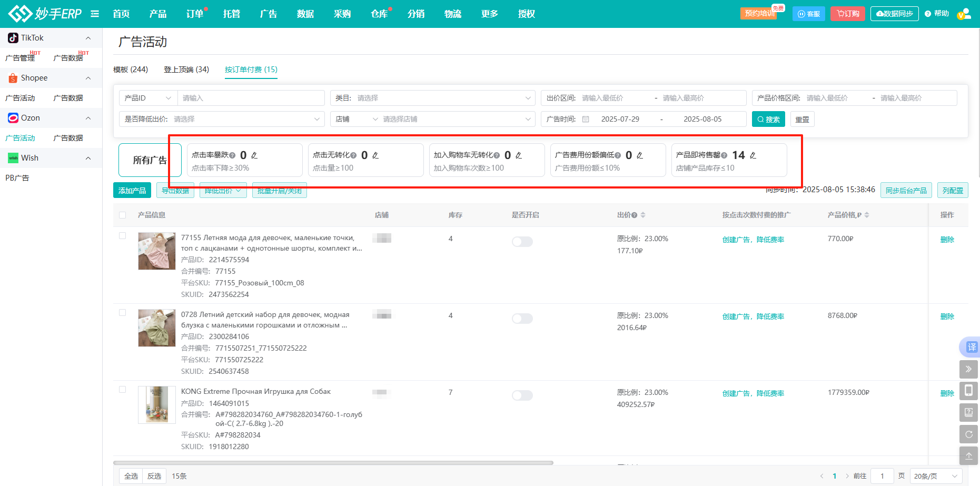This screenshot has width=980, height=486.
Task: Edit the 点击率暴跌 rule pencil icon
Action: point(254,155)
